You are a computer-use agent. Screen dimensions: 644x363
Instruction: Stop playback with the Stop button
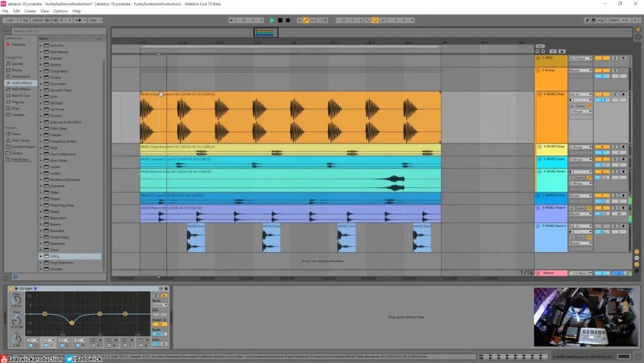[280, 20]
